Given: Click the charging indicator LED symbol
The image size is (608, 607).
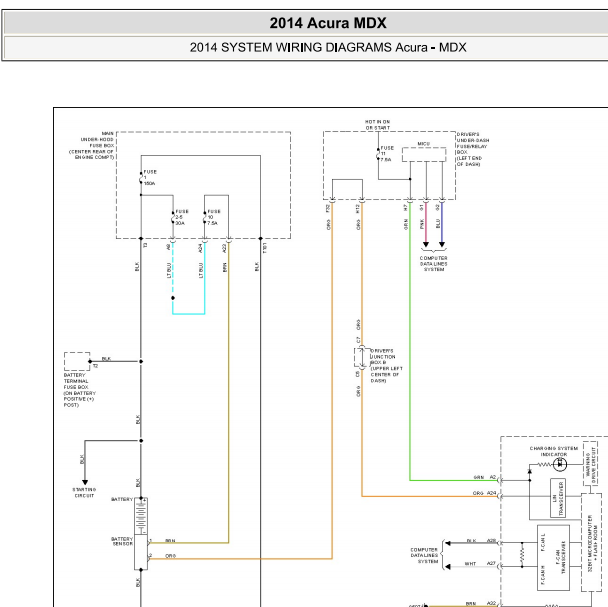Looking at the screenshot, I should click(560, 464).
